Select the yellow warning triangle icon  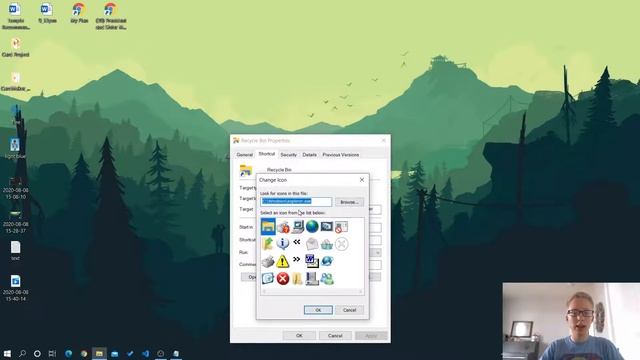click(x=282, y=261)
